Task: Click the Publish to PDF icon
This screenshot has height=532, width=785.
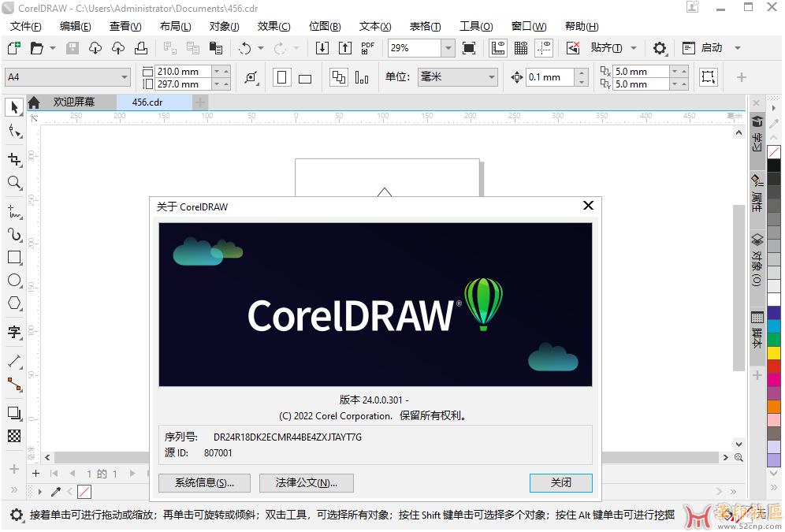Action: 367,48
